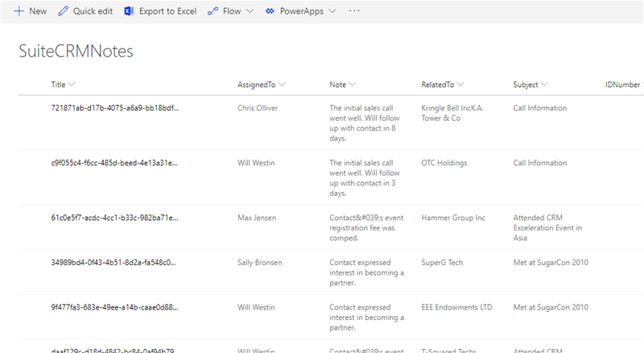Click the New plus icon
644x353 pixels.
pos(19,11)
